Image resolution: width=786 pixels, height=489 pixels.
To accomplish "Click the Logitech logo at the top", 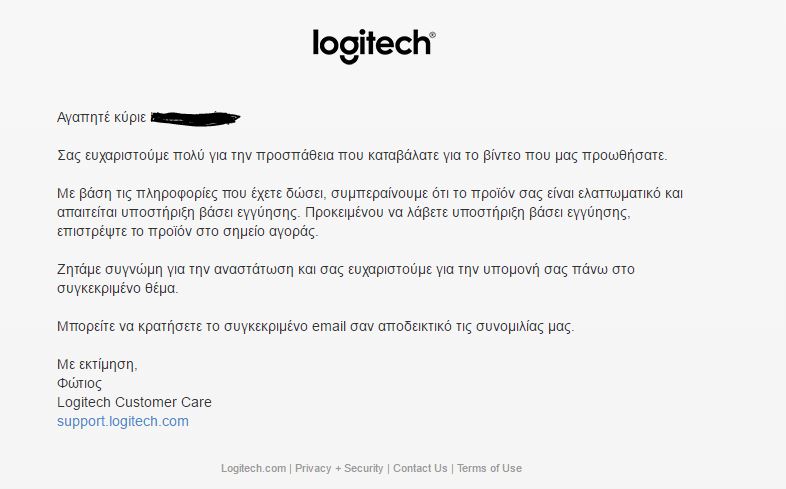I will [373, 46].
